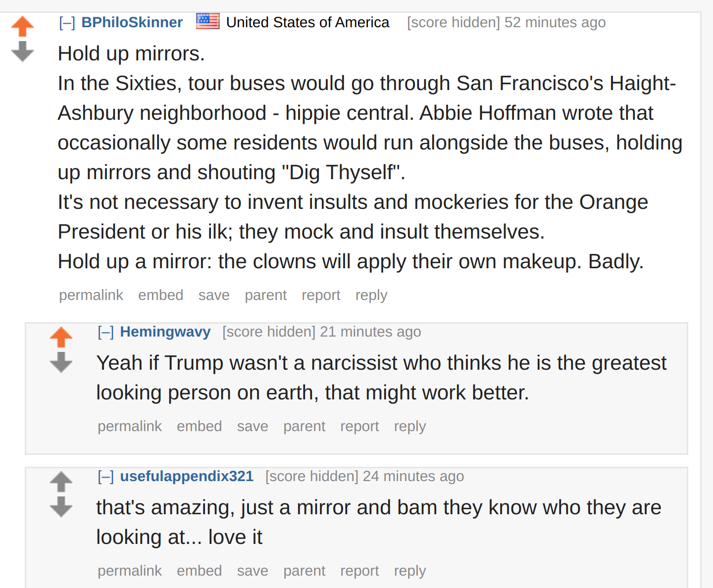The width and height of the screenshot is (713, 588).
Task: Go to parent of usefulappendix321's comment
Action: coord(305,571)
